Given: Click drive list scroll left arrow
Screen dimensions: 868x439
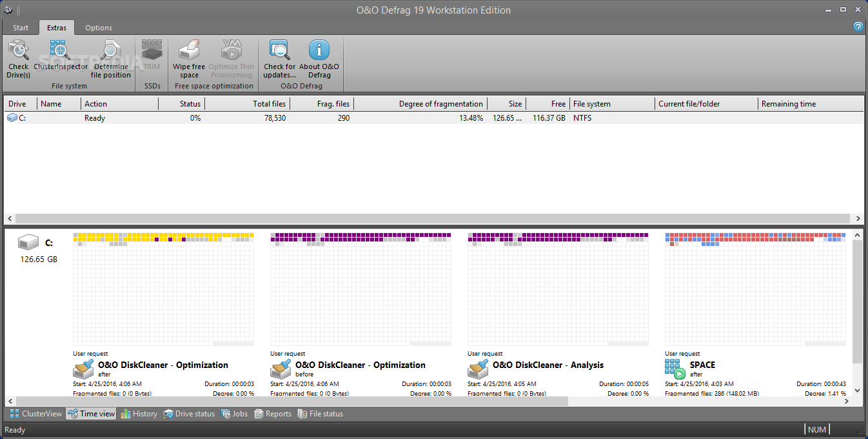Looking at the screenshot, I should point(9,218).
